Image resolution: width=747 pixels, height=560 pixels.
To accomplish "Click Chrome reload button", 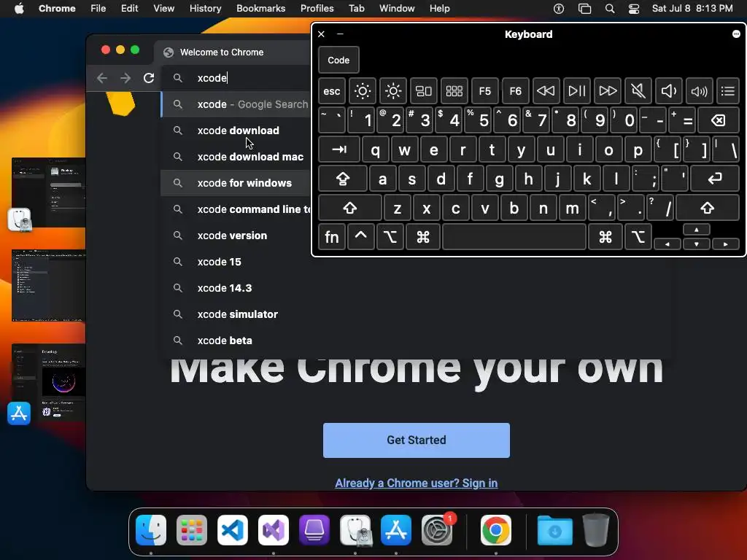I will [149, 78].
